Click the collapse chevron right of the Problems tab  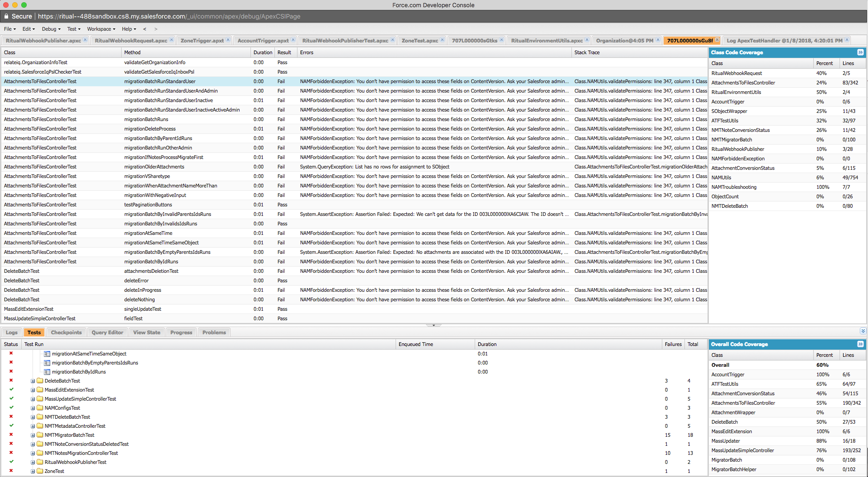[x=863, y=331]
